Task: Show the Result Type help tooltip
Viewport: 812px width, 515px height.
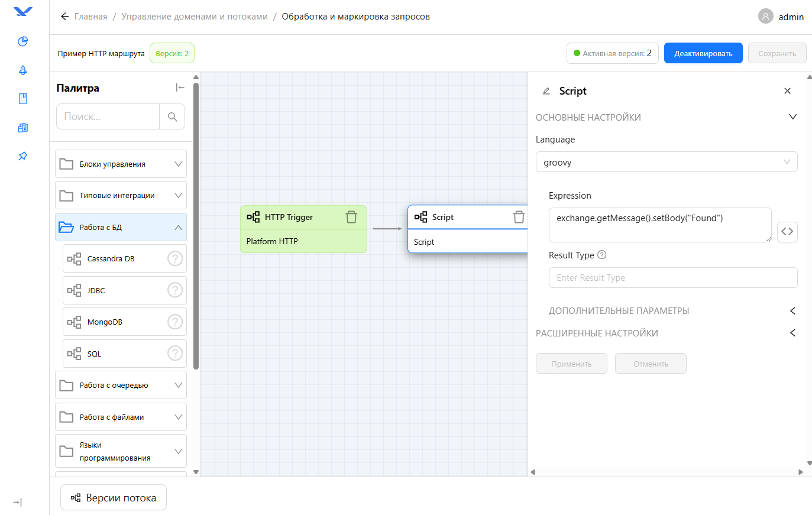Action: (602, 255)
